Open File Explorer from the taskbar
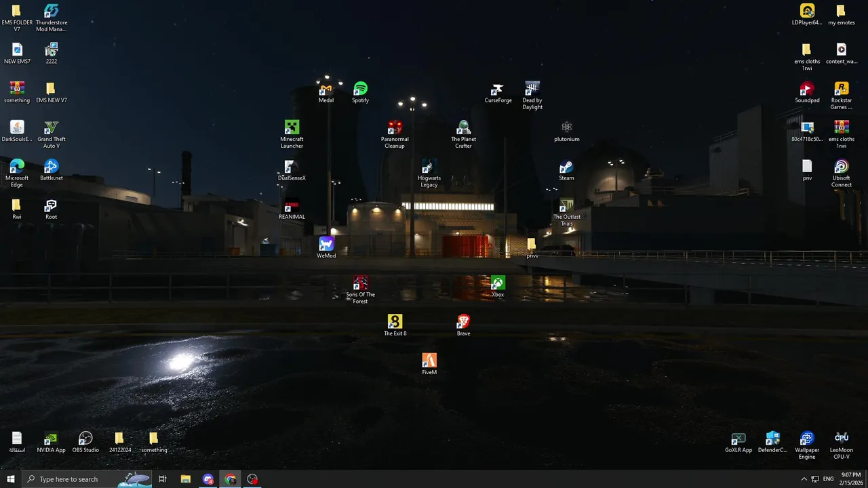The width and height of the screenshot is (868, 488). pos(185,479)
